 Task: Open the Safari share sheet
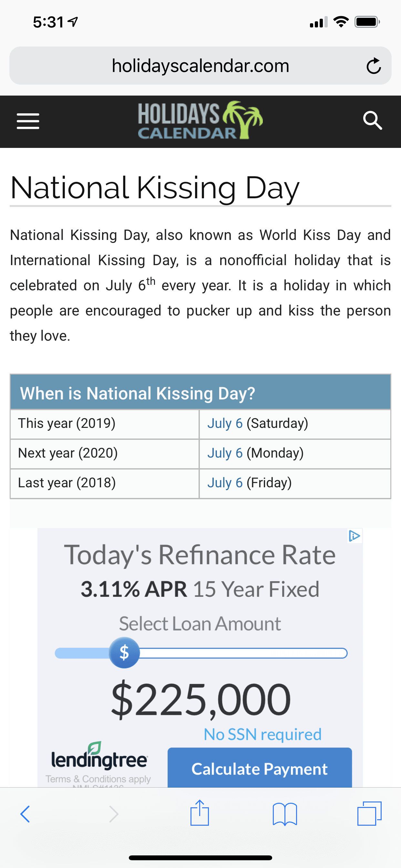[200, 813]
